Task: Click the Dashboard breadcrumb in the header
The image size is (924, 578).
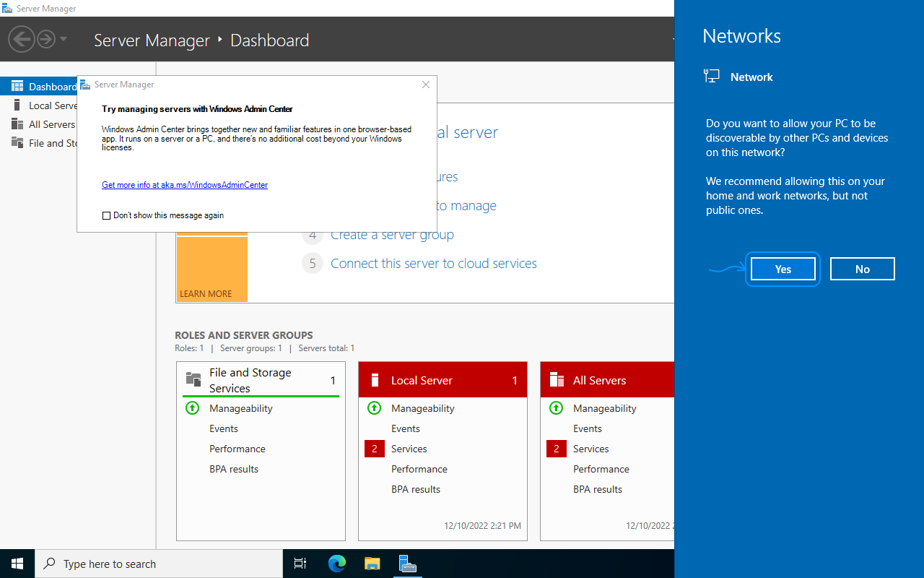Action: [269, 40]
